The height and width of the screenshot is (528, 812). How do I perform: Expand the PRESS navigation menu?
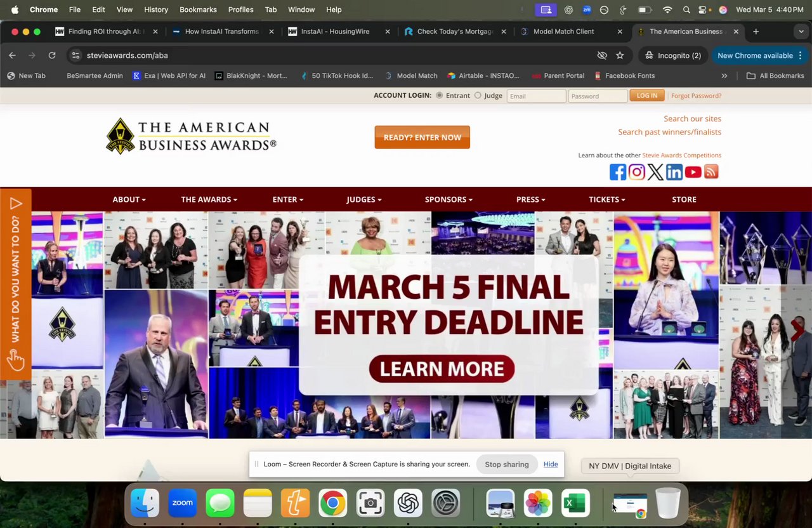click(530, 199)
